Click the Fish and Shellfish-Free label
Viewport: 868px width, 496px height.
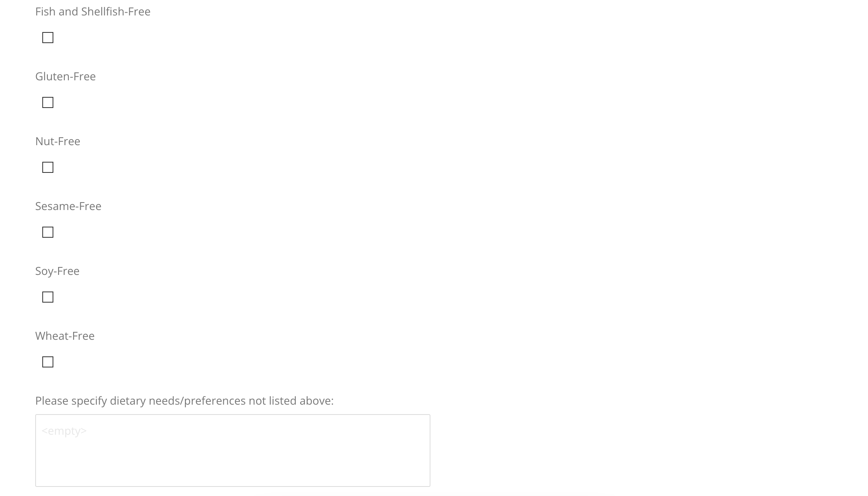93,11
